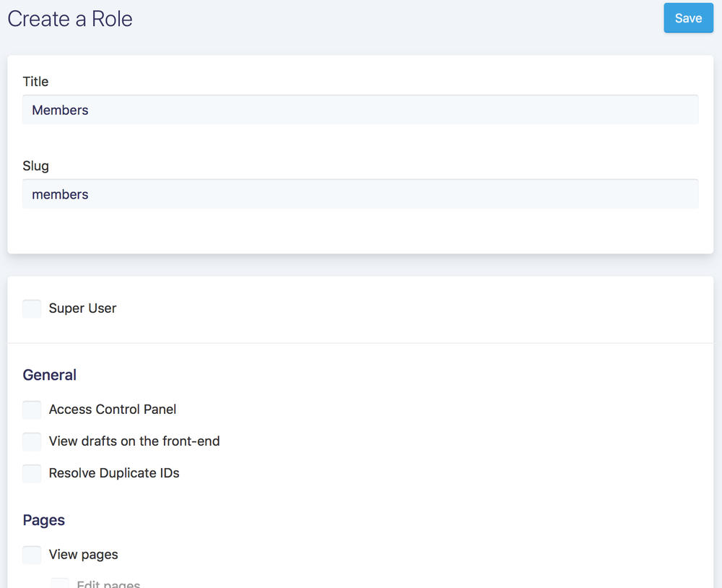This screenshot has width=722, height=588.
Task: Toggle the Super User label
Action: [x=82, y=308]
